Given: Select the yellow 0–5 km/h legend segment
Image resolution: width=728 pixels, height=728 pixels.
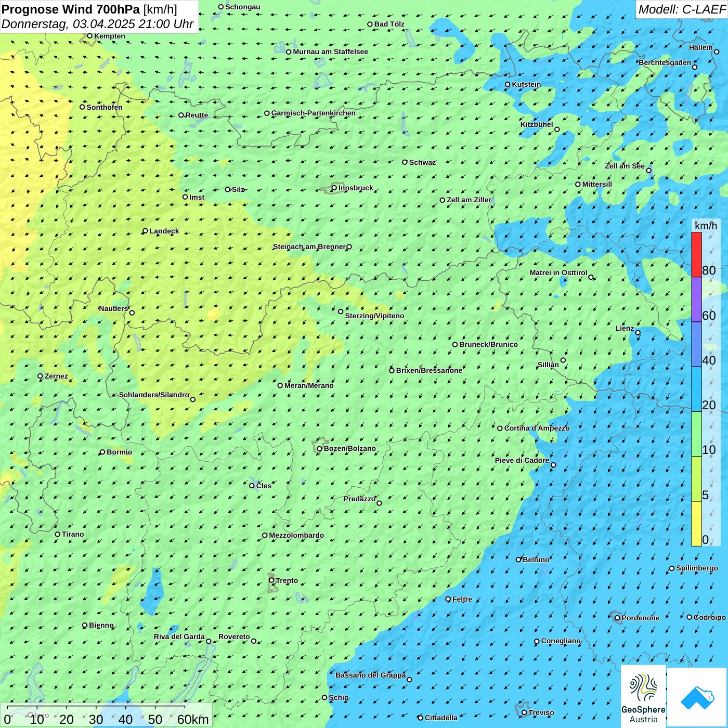Looking at the screenshot, I should pos(696,524).
